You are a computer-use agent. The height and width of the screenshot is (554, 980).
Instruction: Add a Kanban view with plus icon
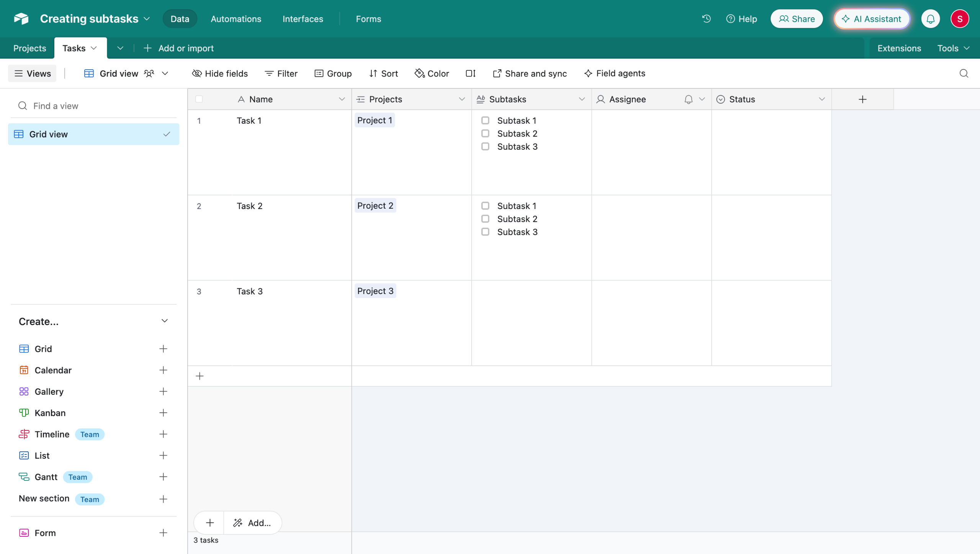click(163, 413)
